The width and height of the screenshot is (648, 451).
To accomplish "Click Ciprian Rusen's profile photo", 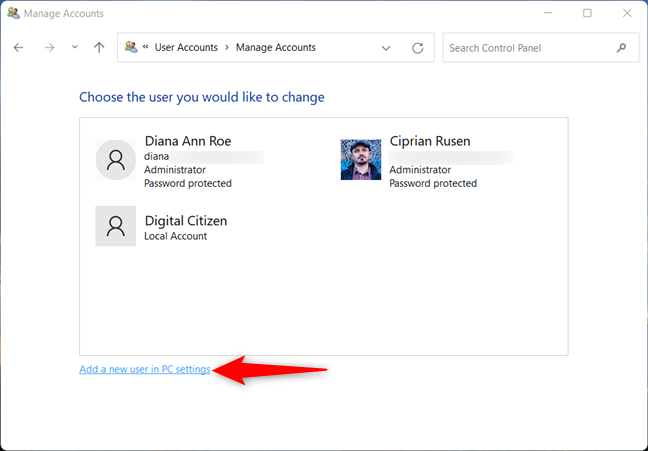I will 360,159.
